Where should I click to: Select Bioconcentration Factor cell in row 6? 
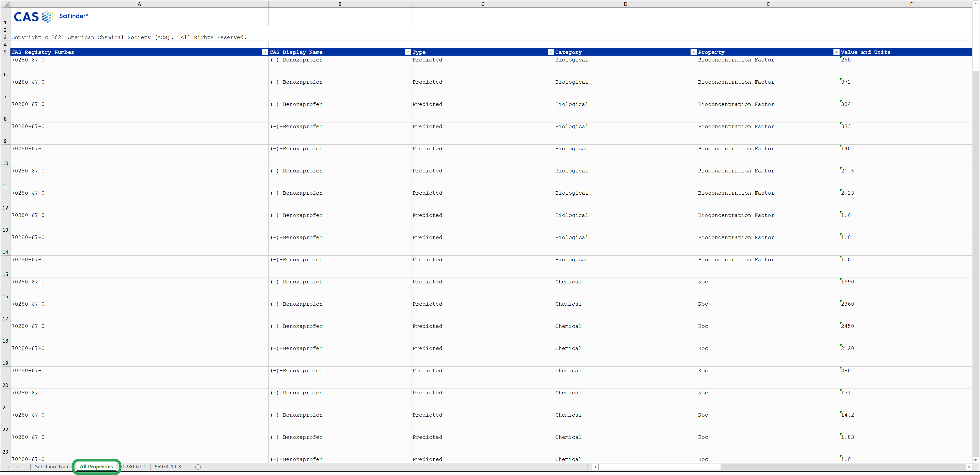point(768,67)
